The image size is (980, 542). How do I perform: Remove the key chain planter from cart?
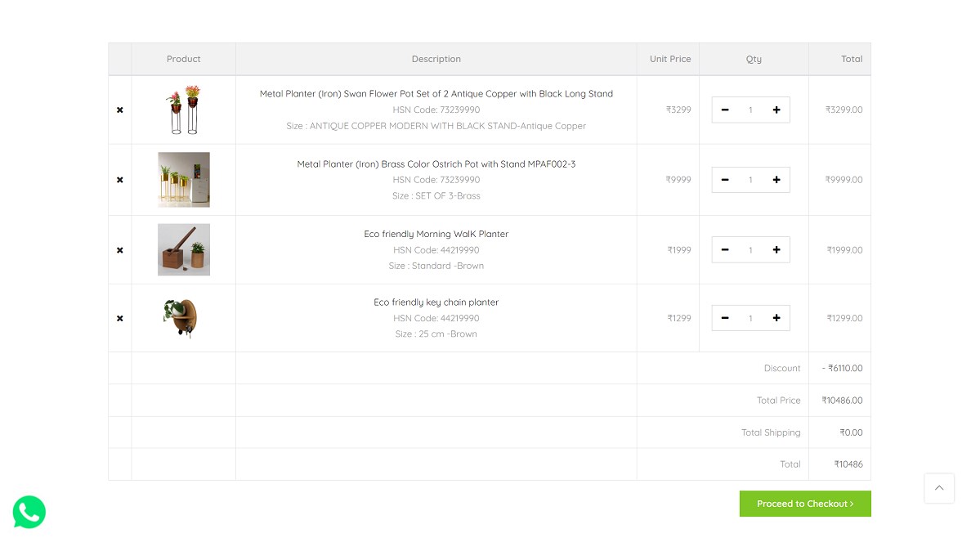pos(120,318)
